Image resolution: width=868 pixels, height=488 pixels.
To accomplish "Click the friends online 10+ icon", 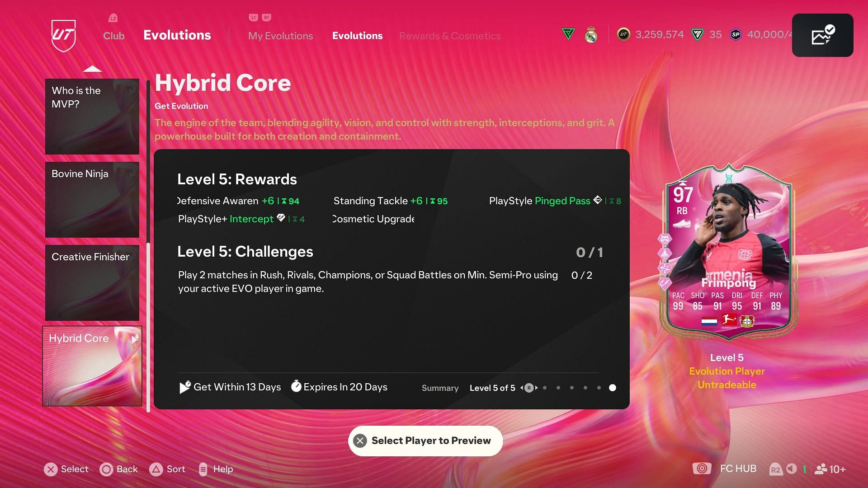I will 821,469.
